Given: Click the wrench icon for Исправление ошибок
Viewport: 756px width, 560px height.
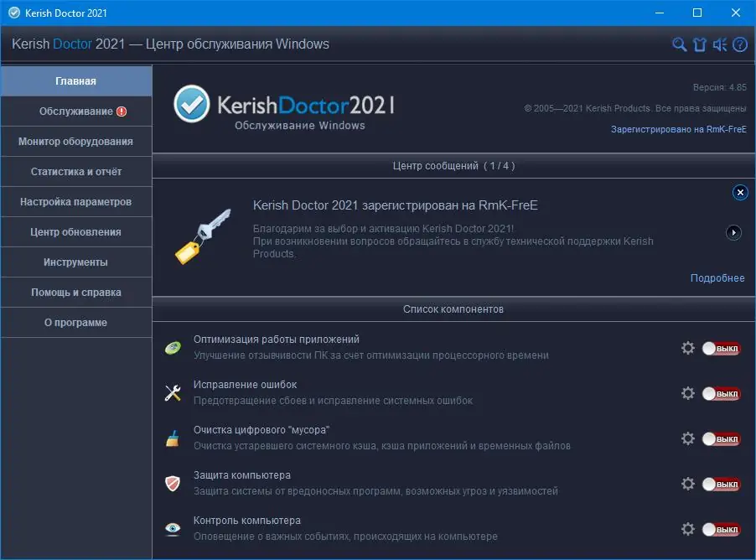Looking at the screenshot, I should click(x=173, y=392).
